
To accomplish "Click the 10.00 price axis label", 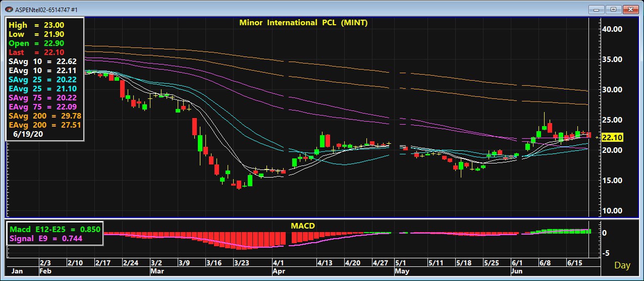I will [612, 211].
